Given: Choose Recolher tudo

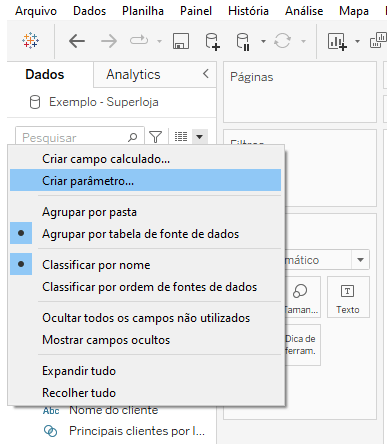Looking at the screenshot, I should [x=145, y=393].
